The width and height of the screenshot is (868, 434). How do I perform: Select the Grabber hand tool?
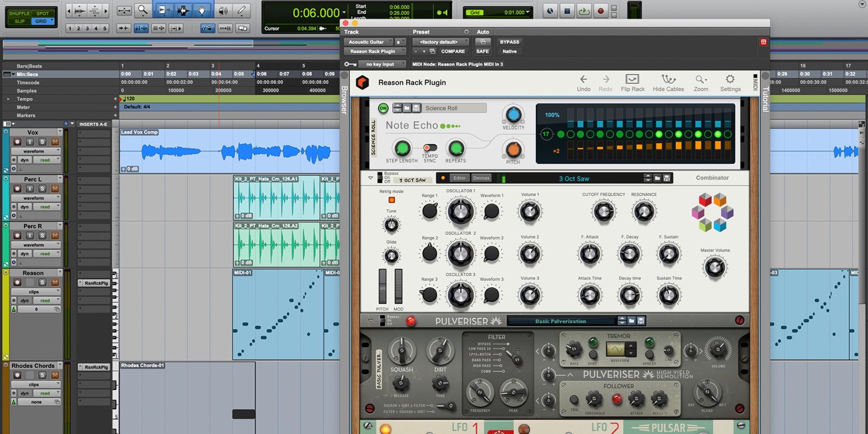(x=202, y=9)
